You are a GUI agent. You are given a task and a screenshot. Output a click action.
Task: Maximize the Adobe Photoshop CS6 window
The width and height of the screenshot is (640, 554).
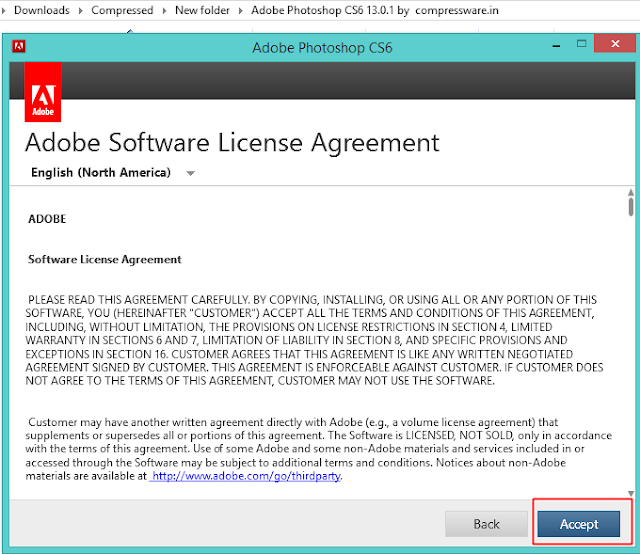click(x=581, y=43)
